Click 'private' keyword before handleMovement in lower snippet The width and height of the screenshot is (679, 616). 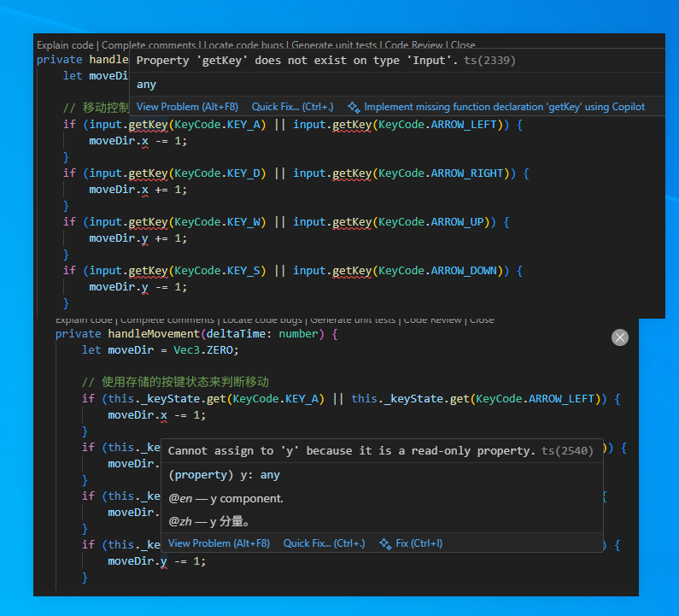(78, 334)
